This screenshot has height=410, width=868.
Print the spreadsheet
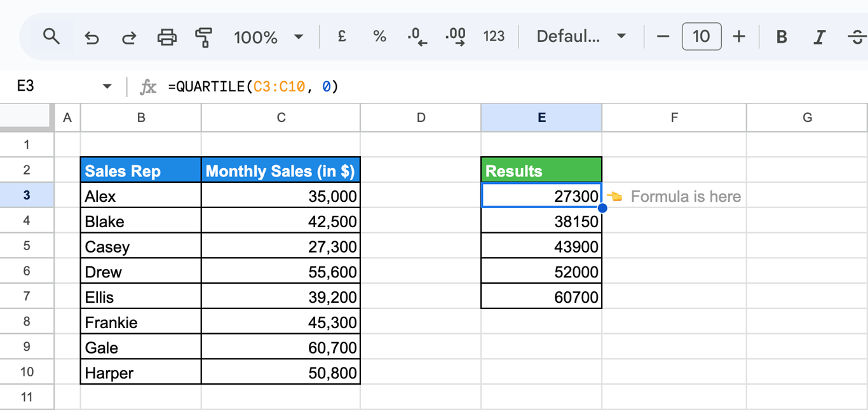pyautogui.click(x=166, y=37)
